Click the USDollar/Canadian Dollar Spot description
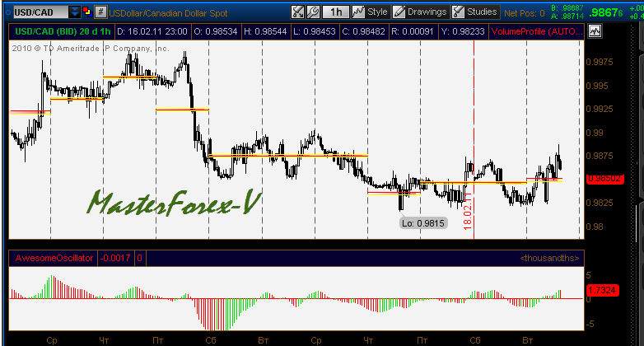The image size is (644, 346). click(168, 13)
